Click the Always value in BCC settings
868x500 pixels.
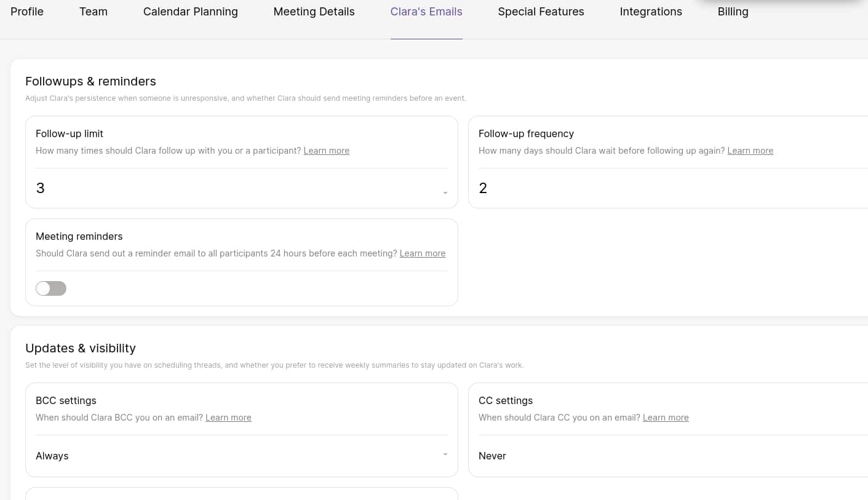pyautogui.click(x=52, y=456)
